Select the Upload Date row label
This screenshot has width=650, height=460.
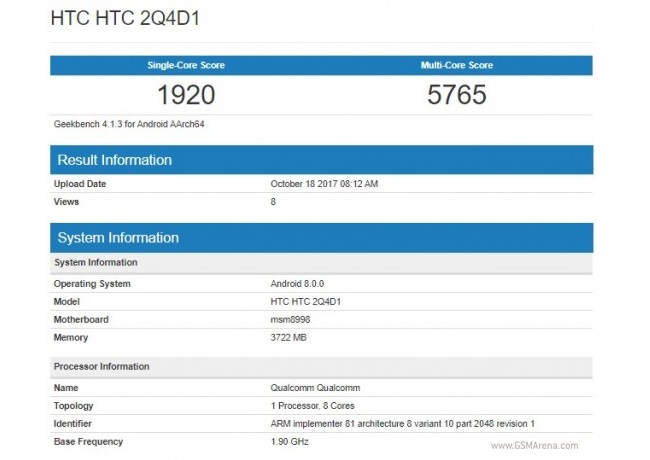[x=80, y=184]
